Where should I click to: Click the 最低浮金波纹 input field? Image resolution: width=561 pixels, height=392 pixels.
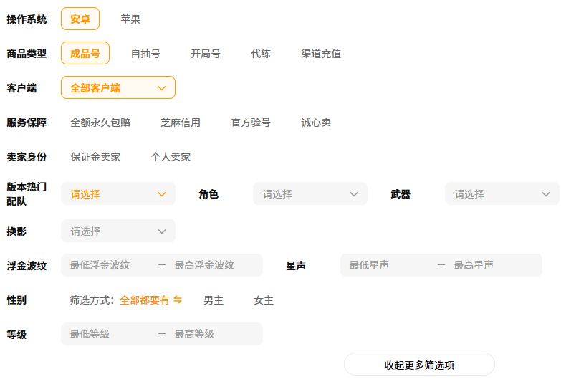point(109,265)
